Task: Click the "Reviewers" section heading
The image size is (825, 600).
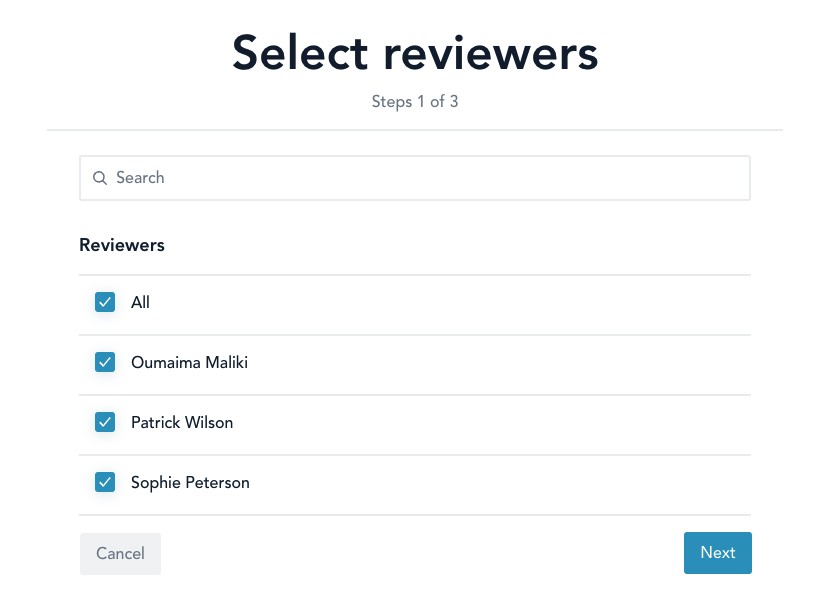Action: tap(122, 245)
